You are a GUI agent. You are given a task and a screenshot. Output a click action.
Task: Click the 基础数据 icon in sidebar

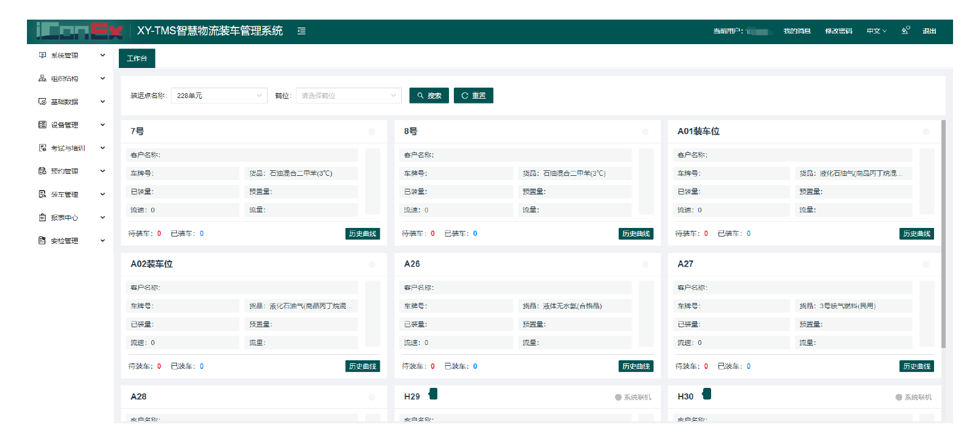point(42,102)
